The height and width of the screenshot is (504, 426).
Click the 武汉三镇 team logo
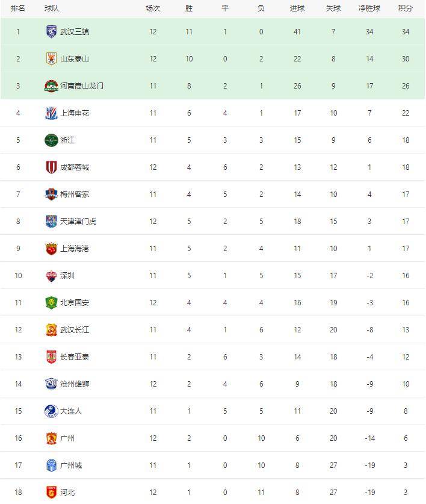pos(51,32)
